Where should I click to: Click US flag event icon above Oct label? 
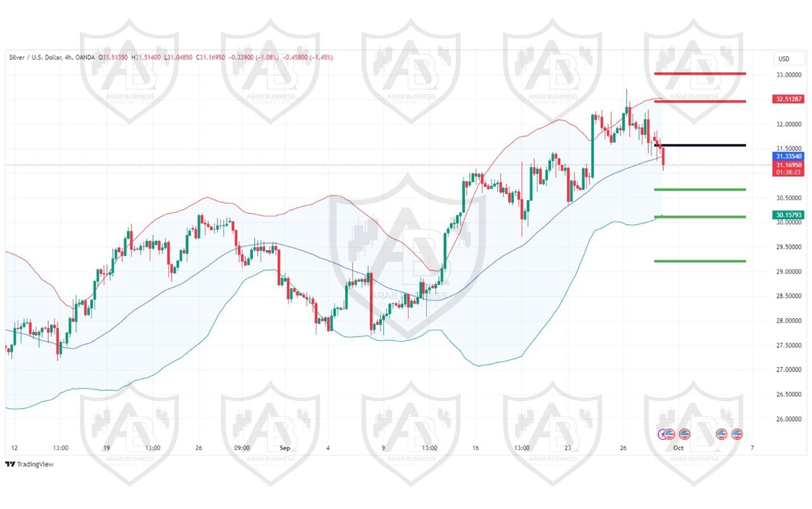684,434
